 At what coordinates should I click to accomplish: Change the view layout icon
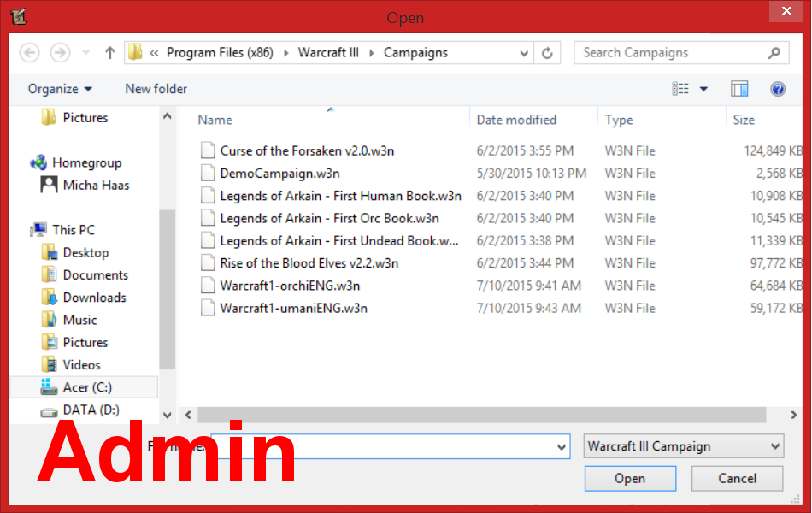[x=680, y=89]
